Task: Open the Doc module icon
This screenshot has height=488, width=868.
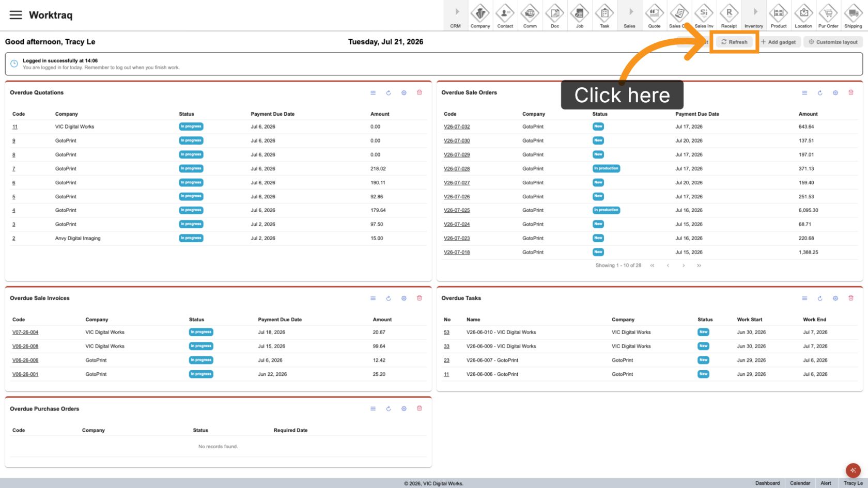Action: coord(554,16)
